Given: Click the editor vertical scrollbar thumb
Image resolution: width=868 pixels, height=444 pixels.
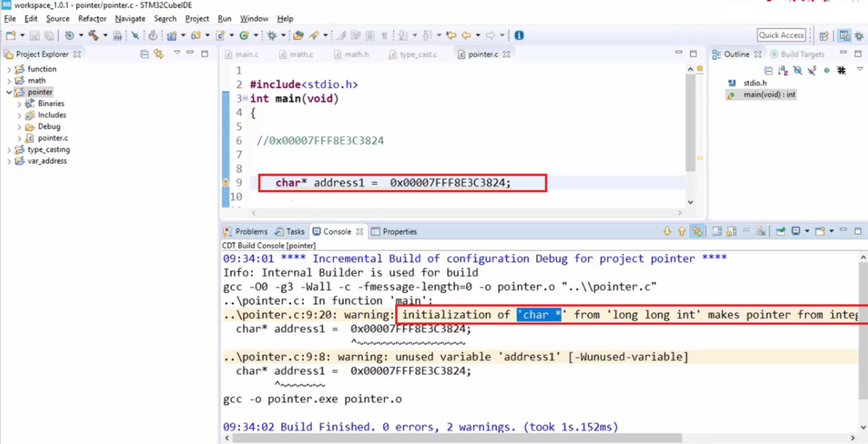Looking at the screenshot, I should (x=690, y=122).
